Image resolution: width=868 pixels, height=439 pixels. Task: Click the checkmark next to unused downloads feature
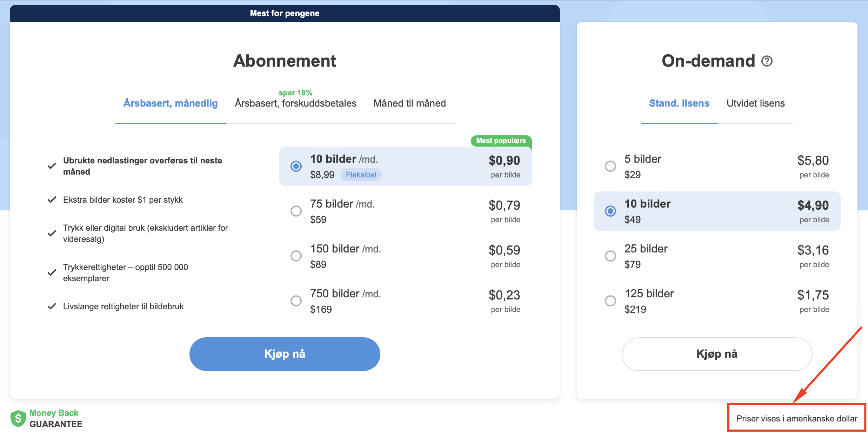coord(52,166)
